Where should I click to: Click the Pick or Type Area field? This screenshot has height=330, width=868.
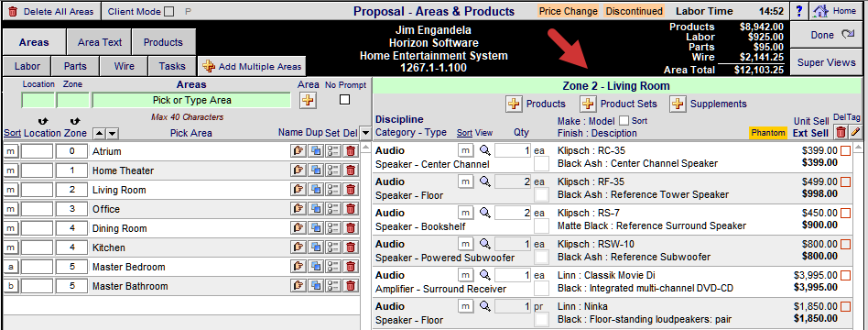191,101
